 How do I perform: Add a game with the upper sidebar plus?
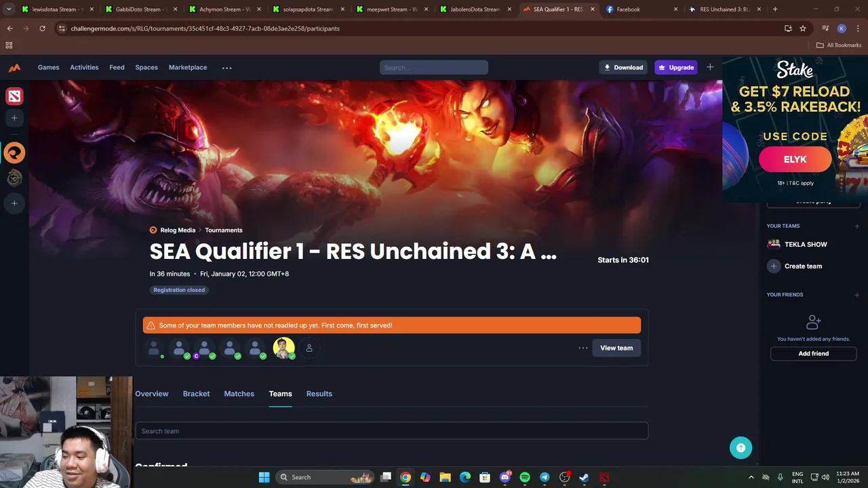pos(14,118)
